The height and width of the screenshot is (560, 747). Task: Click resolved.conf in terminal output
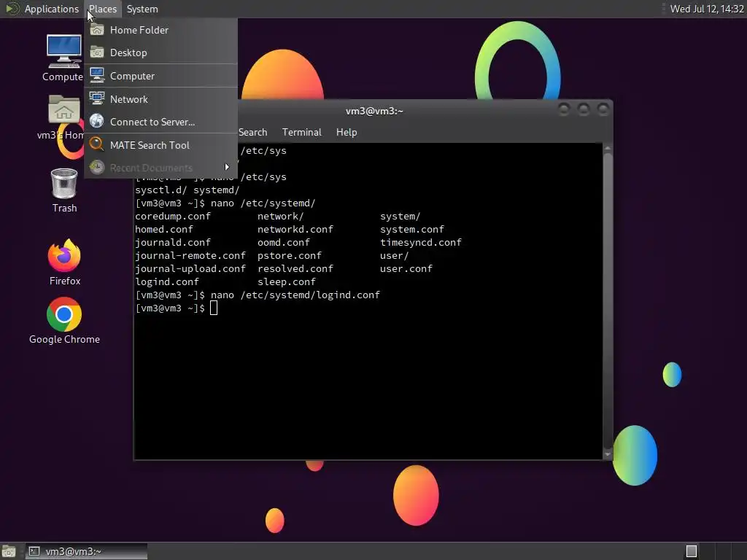(295, 268)
